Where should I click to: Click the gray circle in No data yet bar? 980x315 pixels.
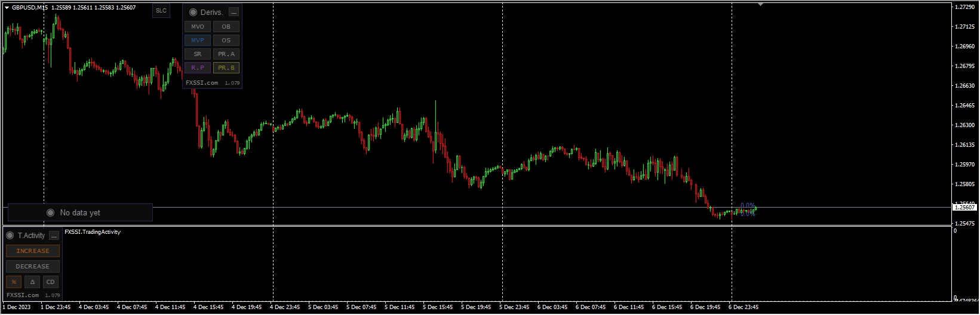coord(50,213)
